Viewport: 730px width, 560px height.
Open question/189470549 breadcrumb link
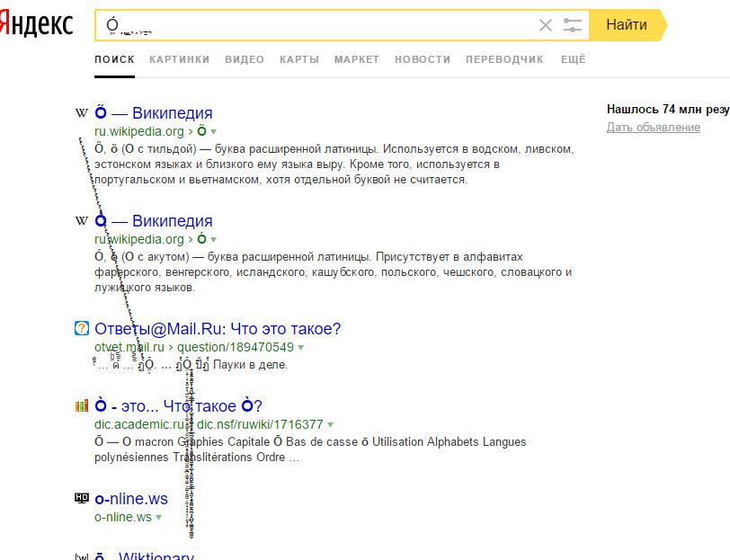(x=236, y=347)
